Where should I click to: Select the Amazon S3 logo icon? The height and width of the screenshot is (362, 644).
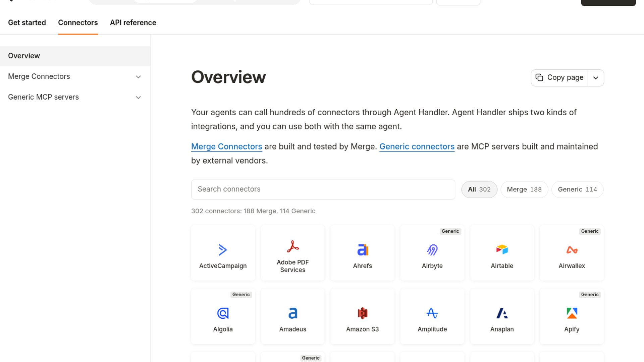coord(362,313)
